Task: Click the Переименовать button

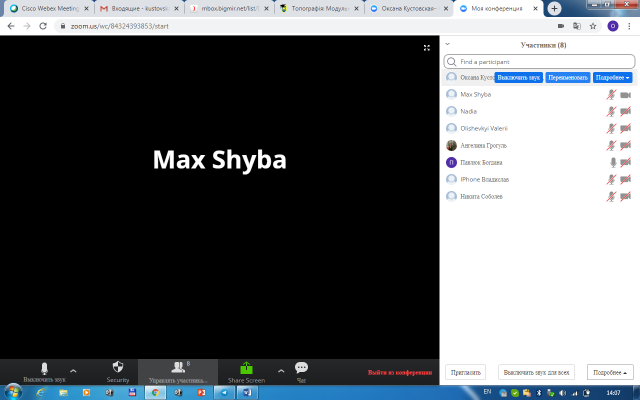Action: 568,78
